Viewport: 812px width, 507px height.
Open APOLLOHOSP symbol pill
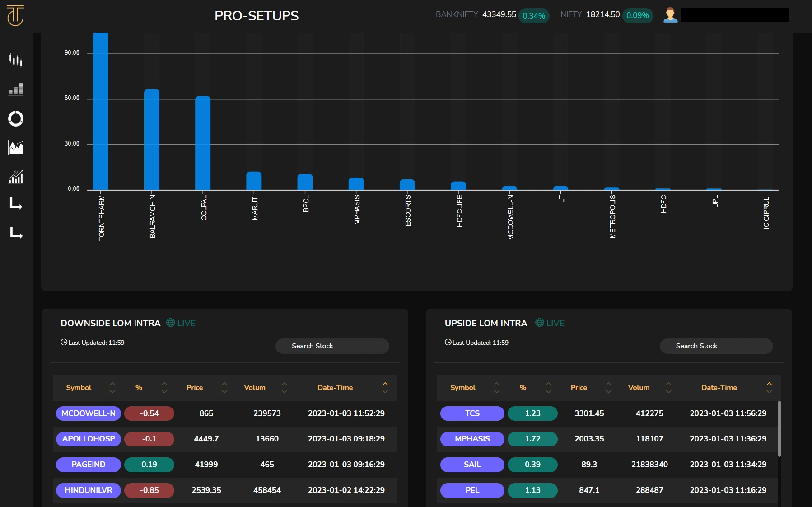coord(89,439)
